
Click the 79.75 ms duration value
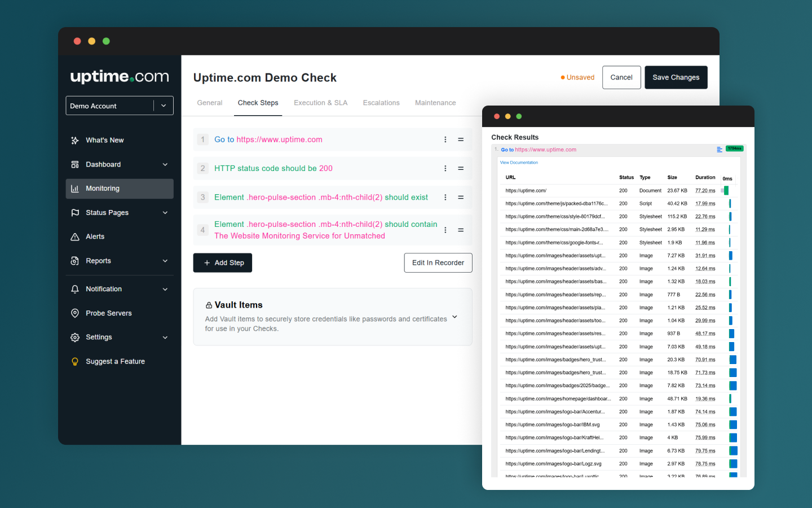[705, 451]
